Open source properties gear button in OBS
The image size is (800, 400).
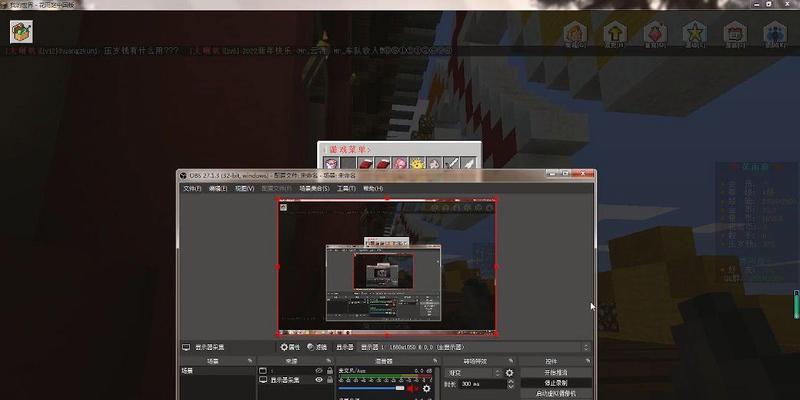click(290, 347)
